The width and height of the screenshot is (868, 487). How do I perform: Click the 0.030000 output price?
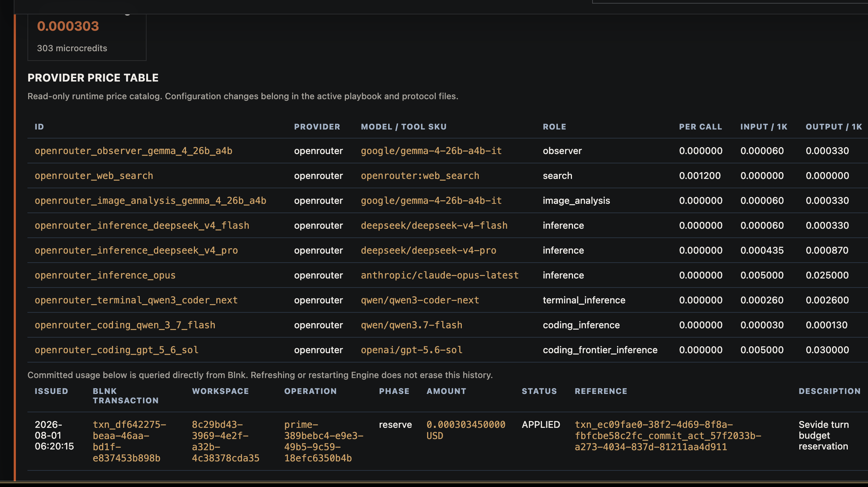(827, 350)
